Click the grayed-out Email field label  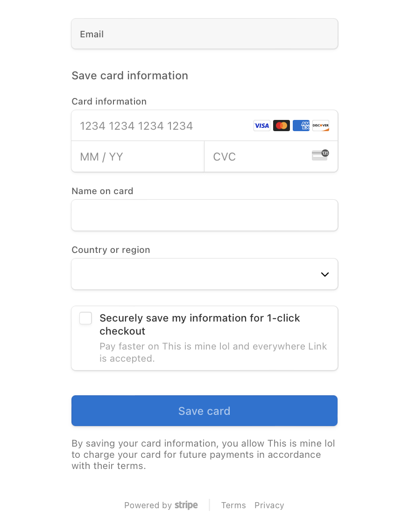click(x=92, y=34)
